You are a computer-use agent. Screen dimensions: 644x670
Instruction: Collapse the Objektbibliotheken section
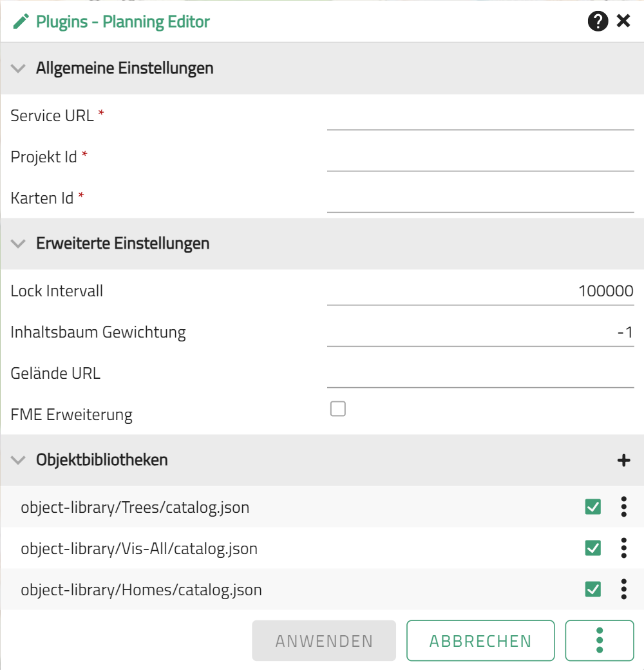(x=18, y=460)
